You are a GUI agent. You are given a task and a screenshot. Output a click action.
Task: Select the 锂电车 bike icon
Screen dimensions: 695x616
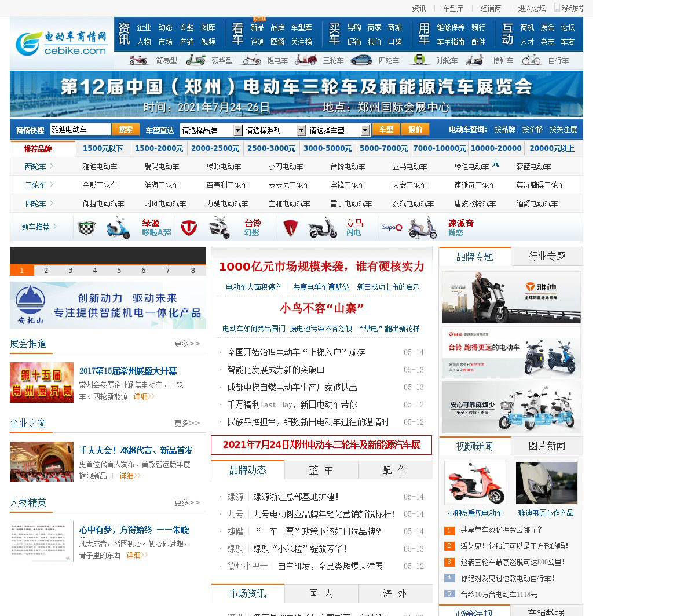[251, 60]
